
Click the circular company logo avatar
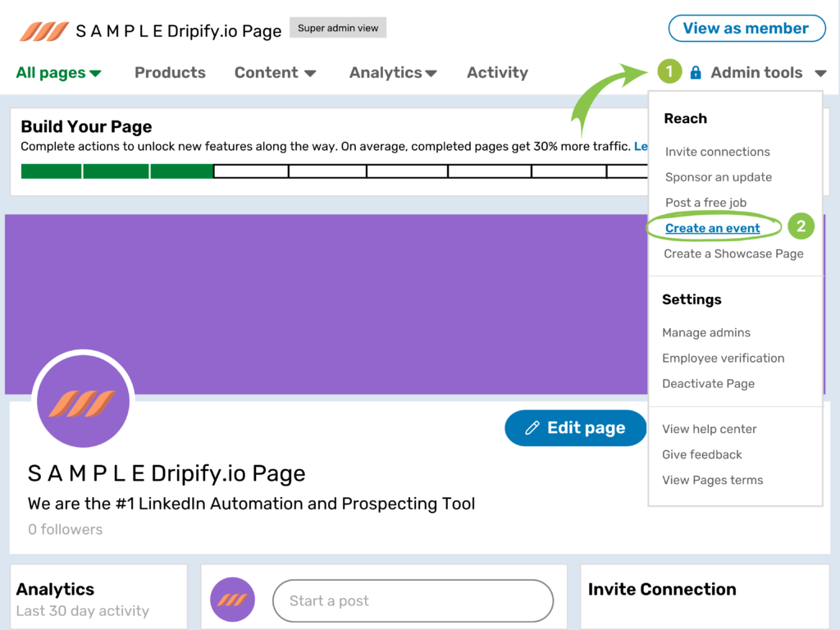83,399
